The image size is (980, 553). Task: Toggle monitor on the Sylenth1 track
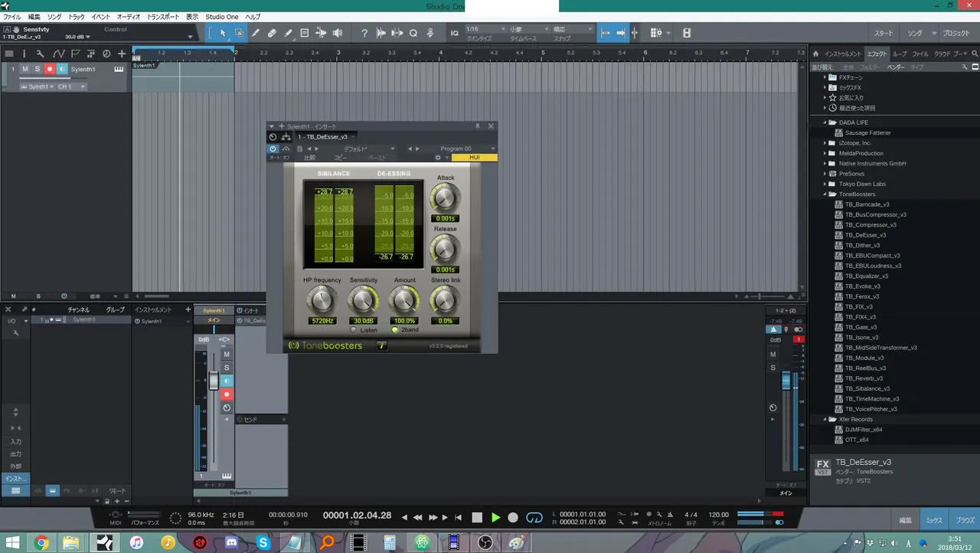point(62,69)
